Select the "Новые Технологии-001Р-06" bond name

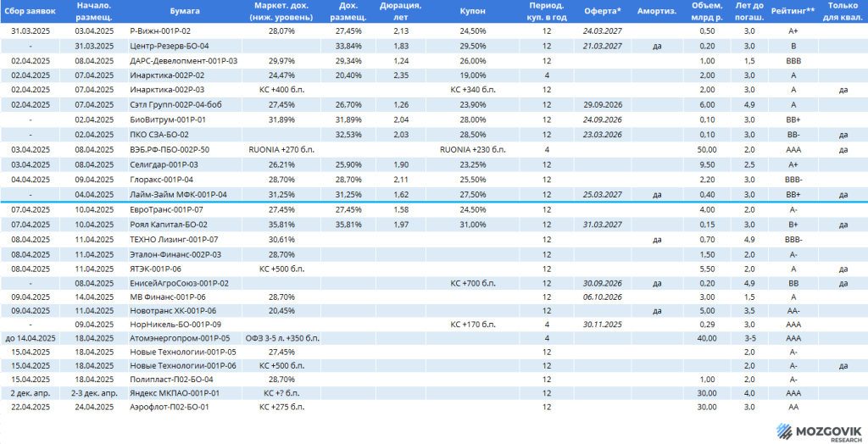click(183, 366)
